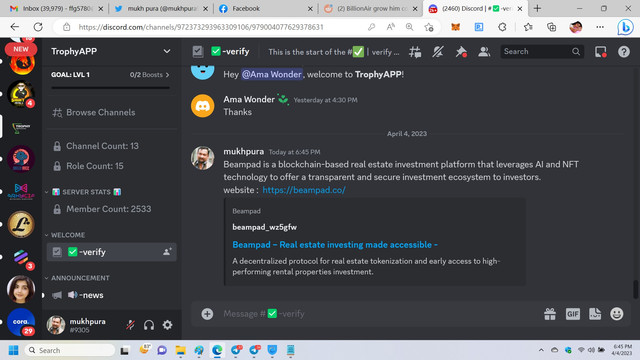Click Ama Wonder Discord avatar
640x360 pixels.
202,106
